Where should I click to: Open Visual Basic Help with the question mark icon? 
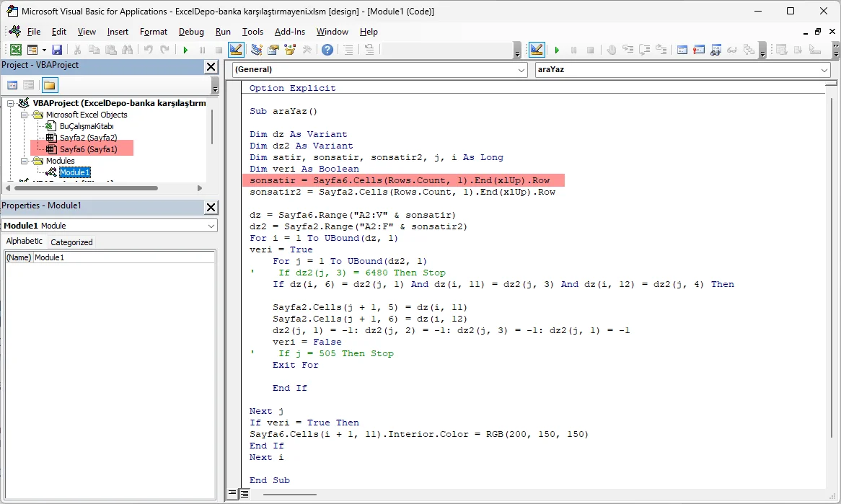(x=327, y=50)
